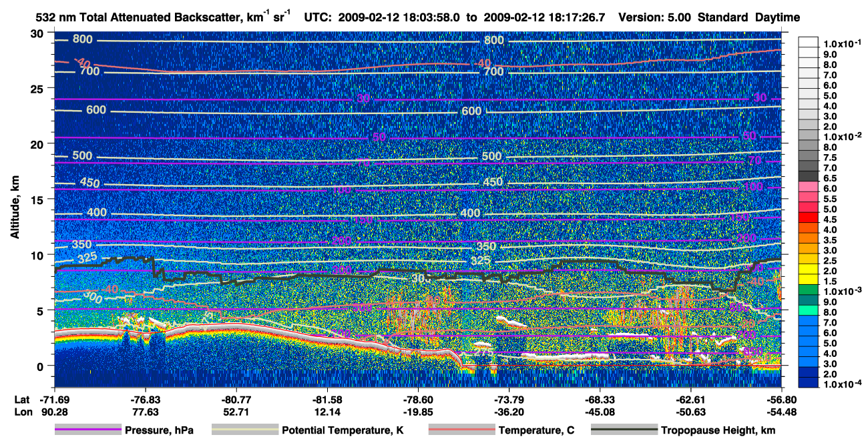Click the 'Version: 5.00' text
Image resolution: width=868 pixels, height=445 pixels.
pos(656,17)
